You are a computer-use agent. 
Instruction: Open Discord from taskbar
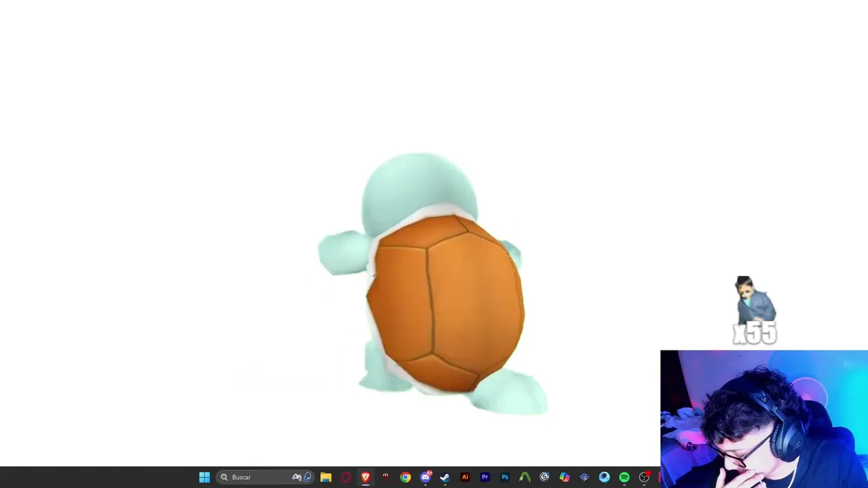coord(425,477)
